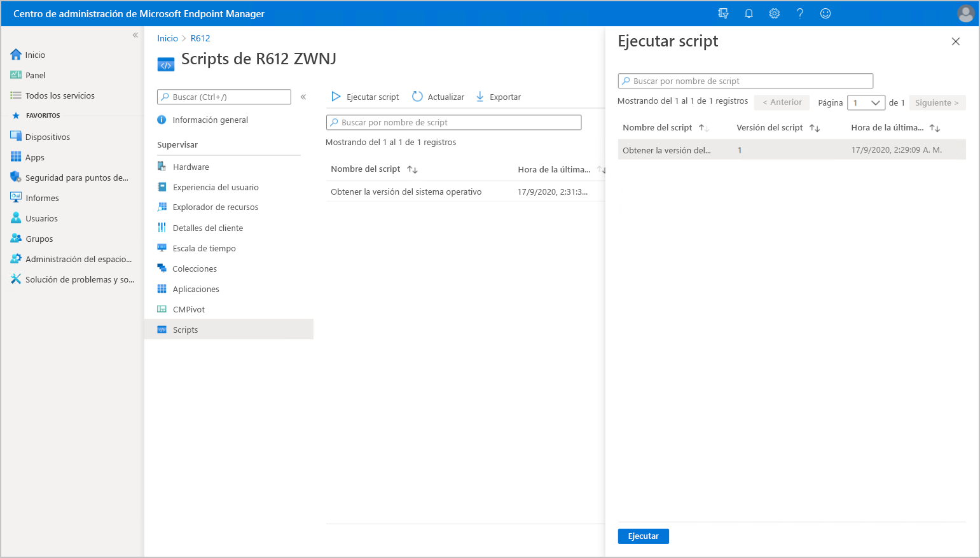Screen dimensions: 980x558
Task: Click the Buscar (Ctrl+/) search field
Action: point(224,97)
